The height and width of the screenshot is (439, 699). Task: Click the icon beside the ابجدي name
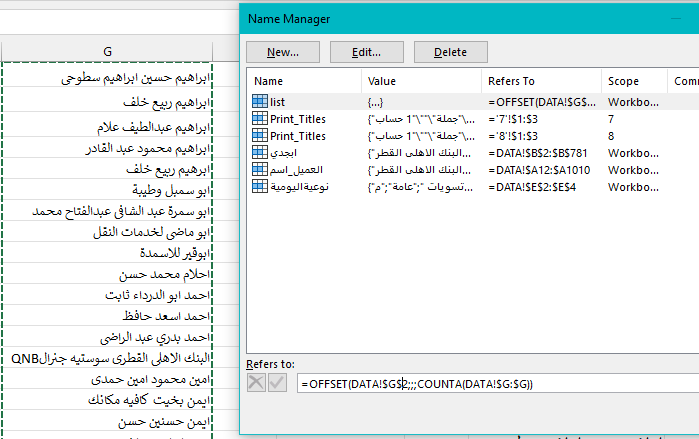[x=260, y=153]
